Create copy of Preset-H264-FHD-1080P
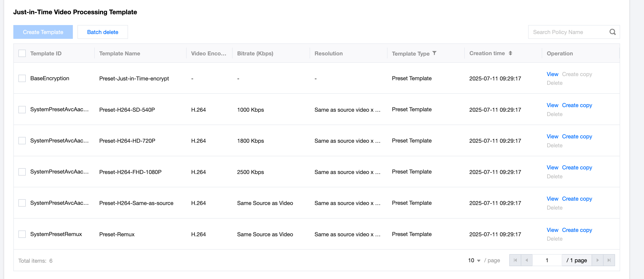 [577, 168]
